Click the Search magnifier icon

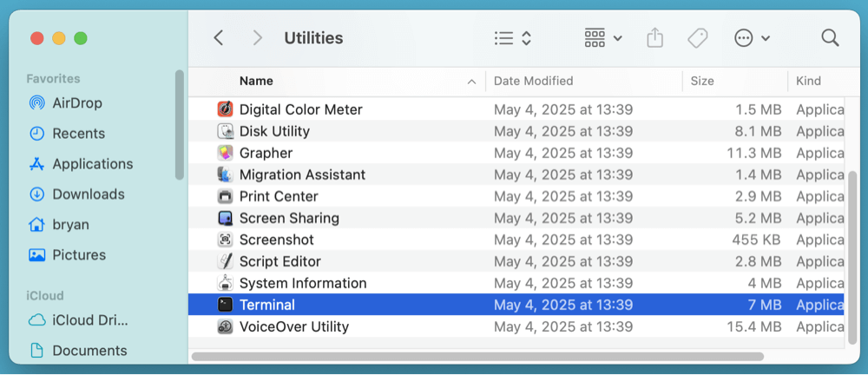pos(830,38)
